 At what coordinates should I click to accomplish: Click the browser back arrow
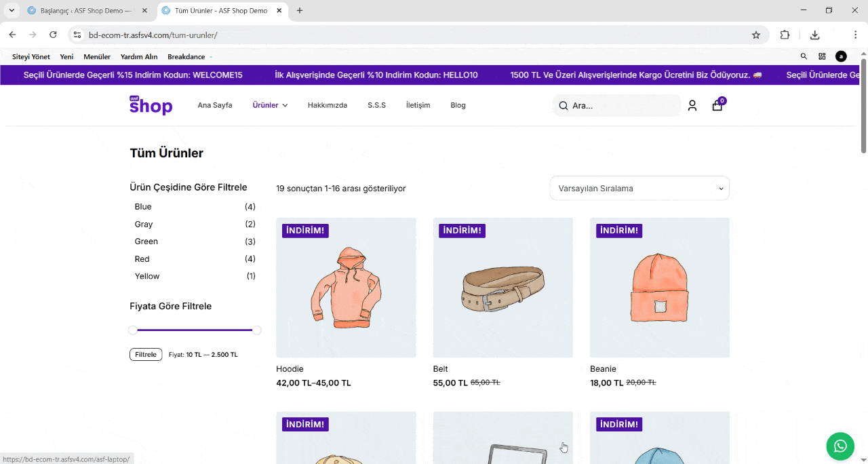pyautogui.click(x=12, y=35)
